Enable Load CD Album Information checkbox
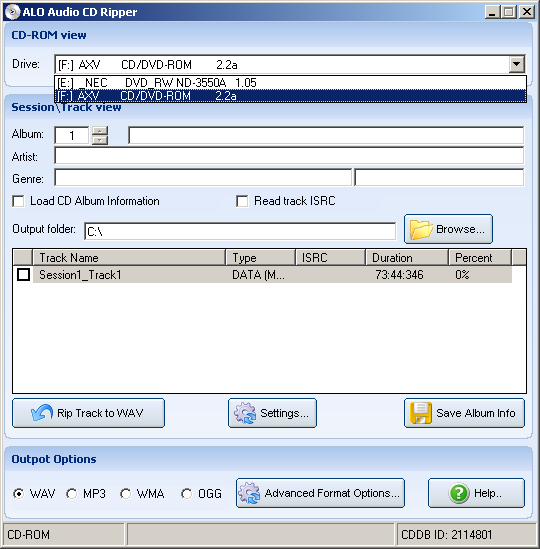 coord(18,201)
